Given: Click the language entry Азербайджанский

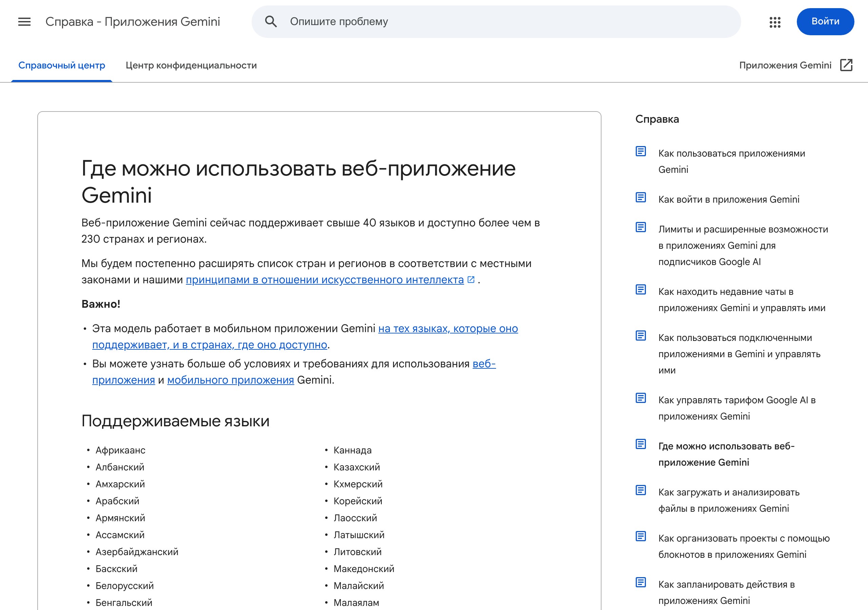Looking at the screenshot, I should click(x=137, y=552).
